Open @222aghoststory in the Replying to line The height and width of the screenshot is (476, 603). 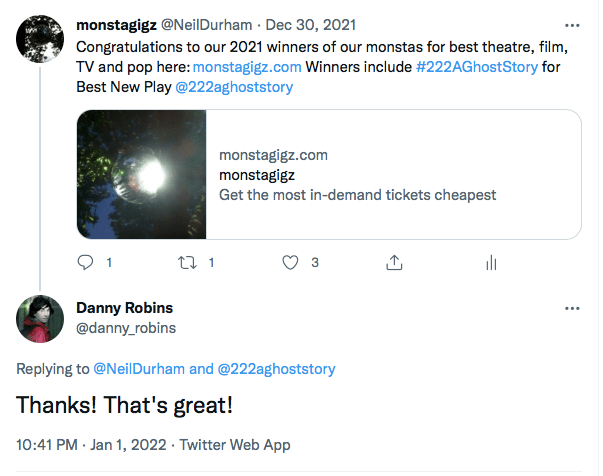click(x=276, y=369)
